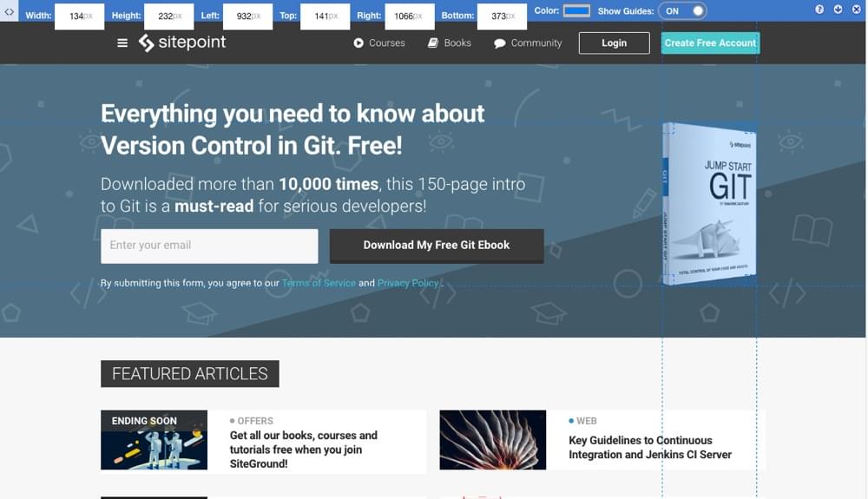Click the Community speech bubble icon
Image resolution: width=868 pixels, height=499 pixels.
coord(500,43)
